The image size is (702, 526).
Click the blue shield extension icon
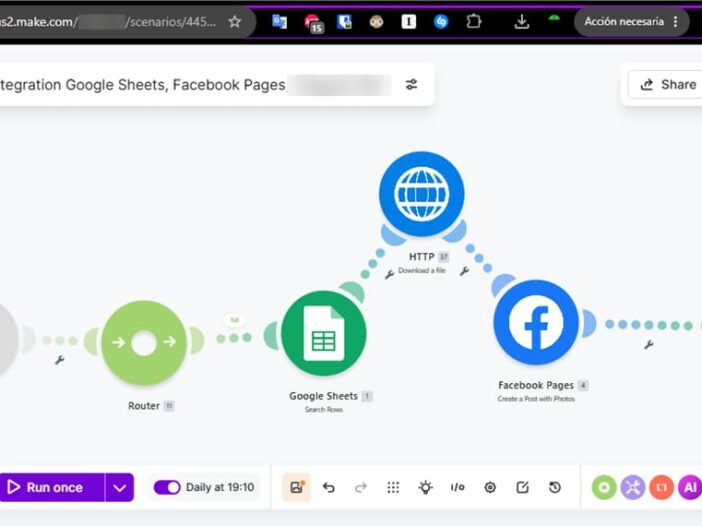344,21
